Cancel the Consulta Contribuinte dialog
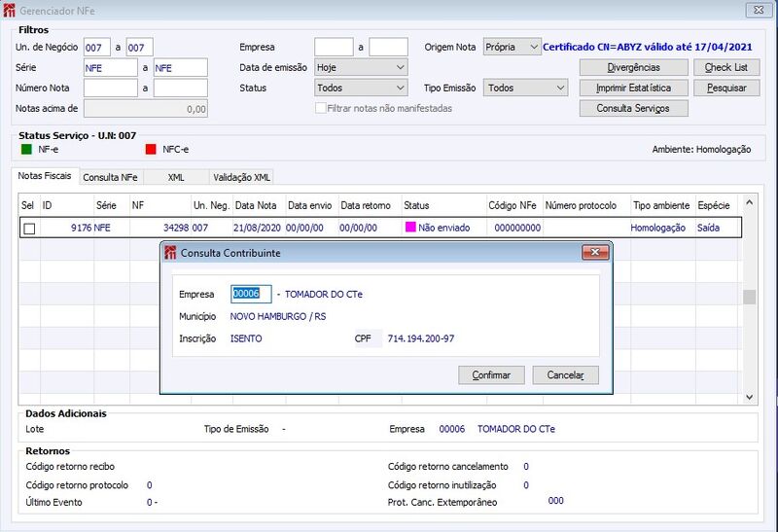This screenshot has height=532, width=778. [x=566, y=375]
